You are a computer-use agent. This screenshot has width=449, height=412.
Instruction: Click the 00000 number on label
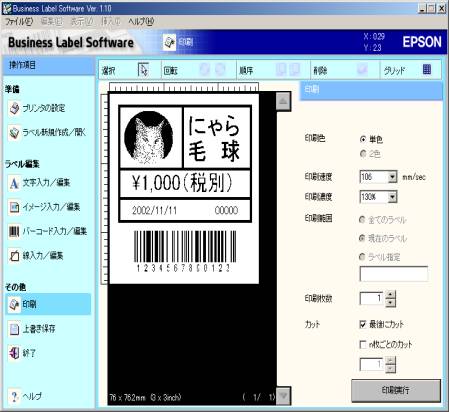click(x=226, y=210)
